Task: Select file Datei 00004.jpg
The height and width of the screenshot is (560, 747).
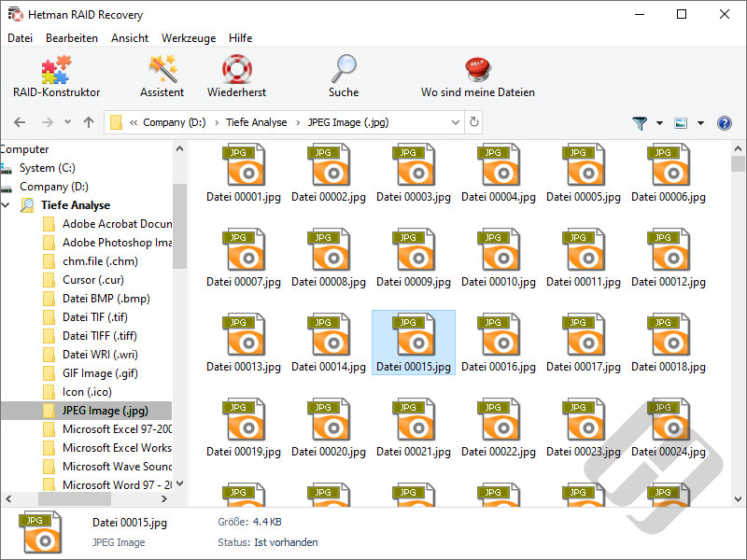Action: point(499,174)
